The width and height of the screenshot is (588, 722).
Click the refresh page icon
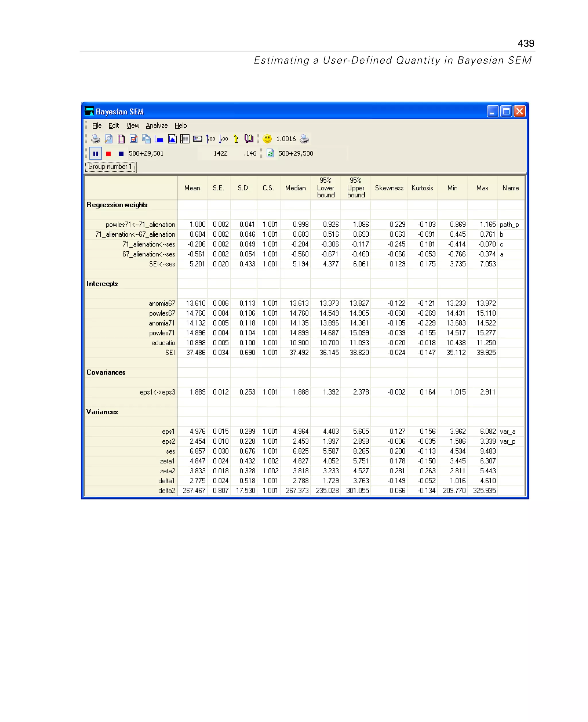[x=270, y=153]
